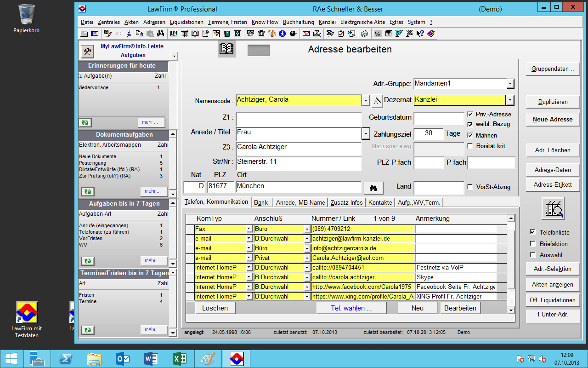Image resolution: width=588 pixels, height=368 pixels.
Task: Click the Word export toolbar icon
Action: tap(399, 34)
